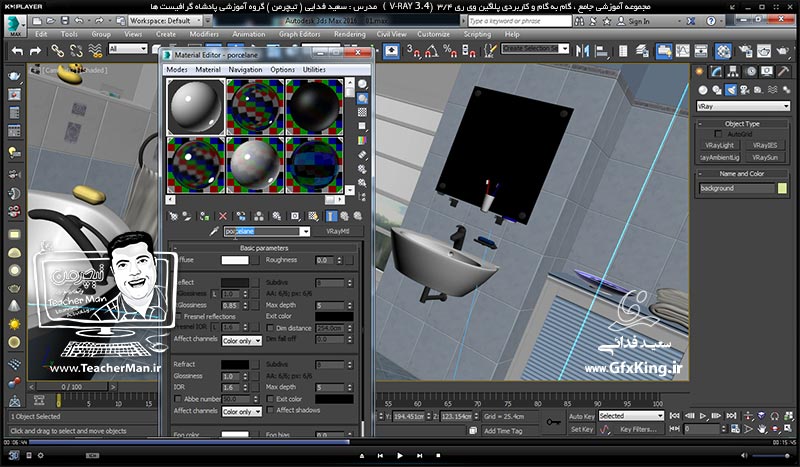This screenshot has width=800, height=467.
Task: Tick the AutoGrid checkbox
Action: [718, 134]
